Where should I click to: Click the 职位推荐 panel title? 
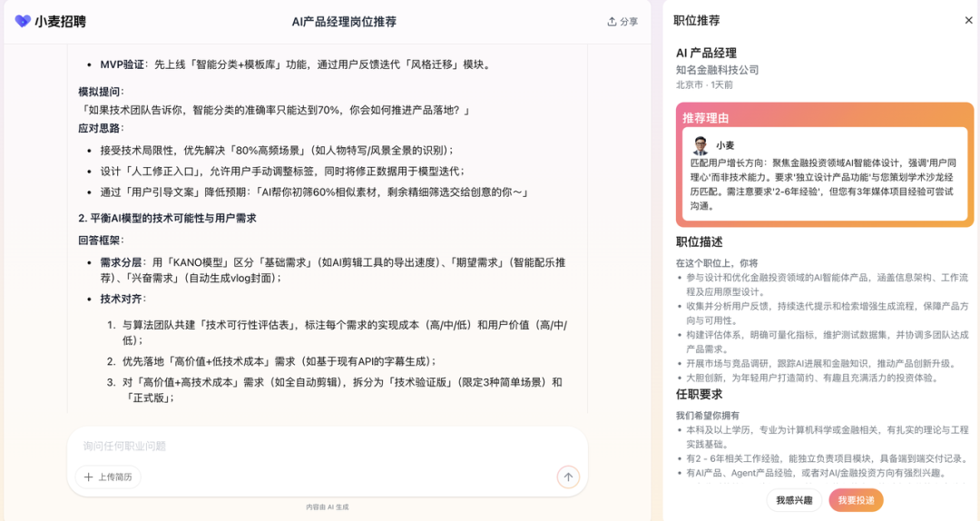(x=697, y=21)
